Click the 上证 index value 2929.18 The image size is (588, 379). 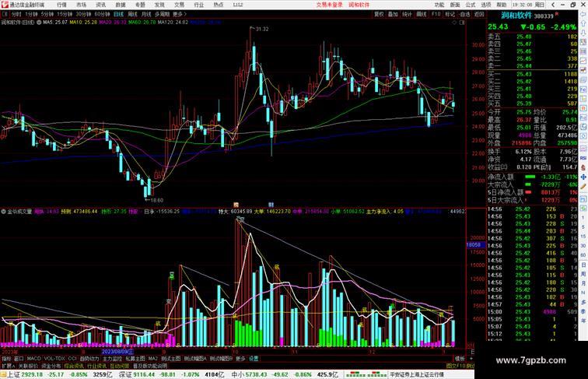point(32,374)
